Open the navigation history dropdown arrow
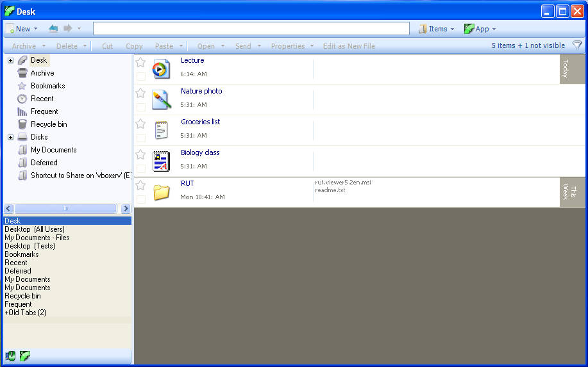588x367 pixels. coord(79,28)
